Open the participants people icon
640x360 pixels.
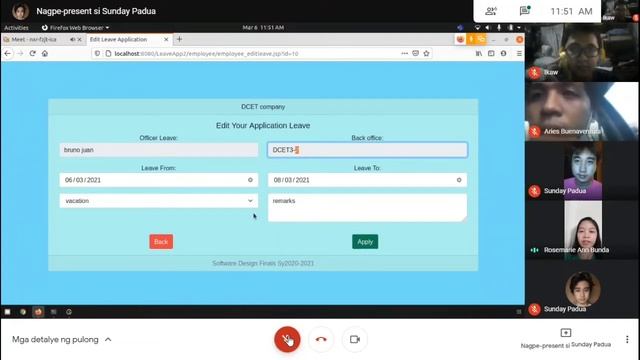[491, 11]
